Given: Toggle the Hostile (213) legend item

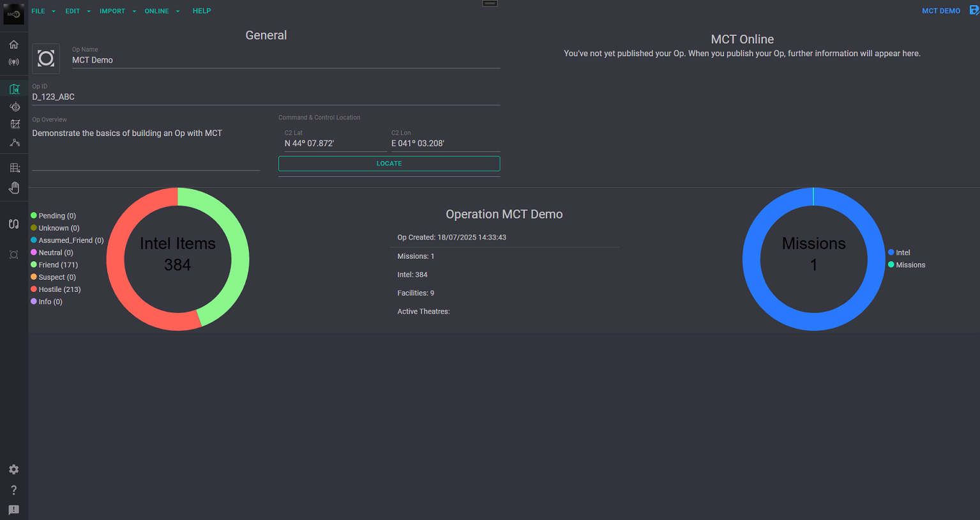Looking at the screenshot, I should point(59,289).
